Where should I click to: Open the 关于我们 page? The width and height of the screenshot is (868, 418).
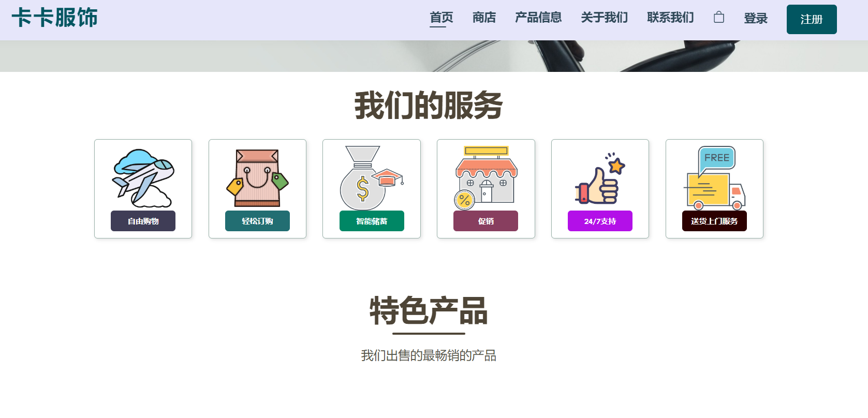coord(604,18)
